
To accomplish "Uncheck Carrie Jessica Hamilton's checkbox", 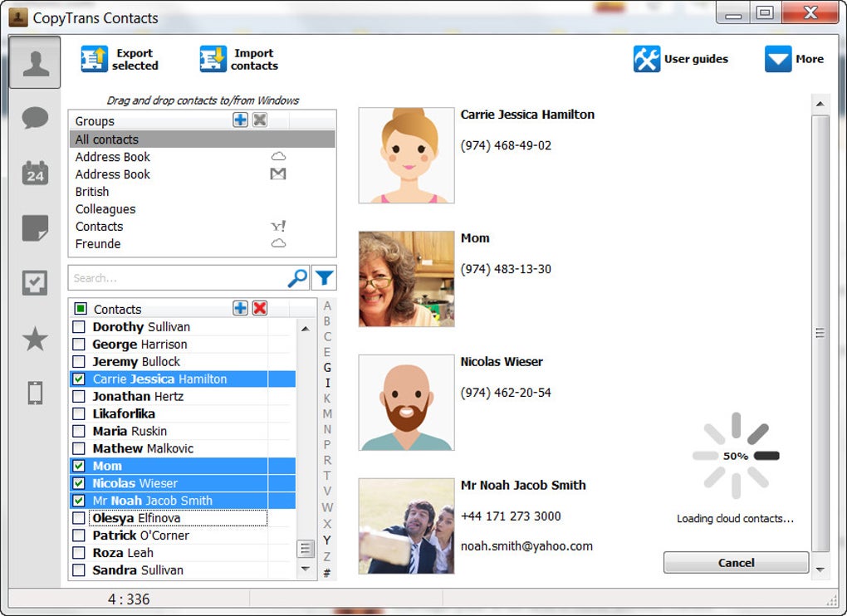I will tap(79, 379).
